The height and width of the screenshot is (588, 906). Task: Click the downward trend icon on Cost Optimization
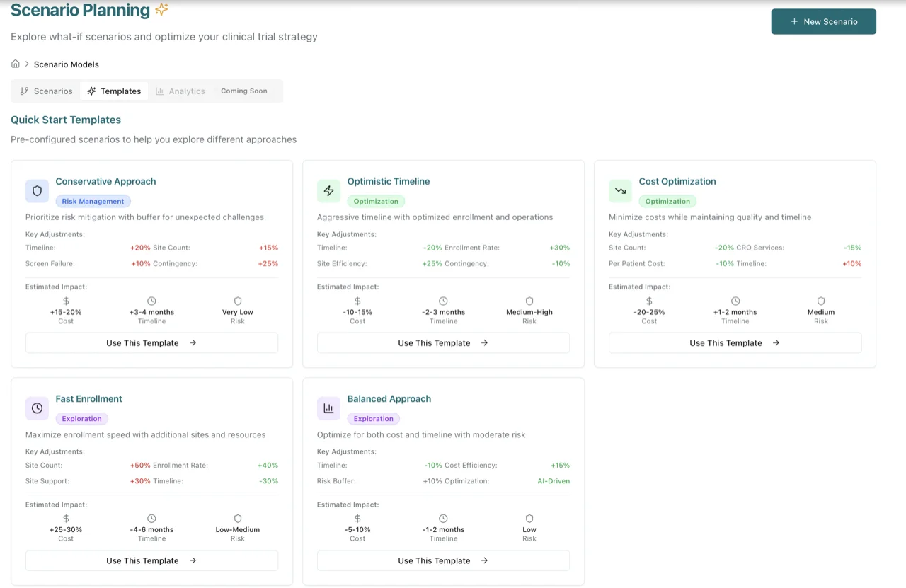620,190
